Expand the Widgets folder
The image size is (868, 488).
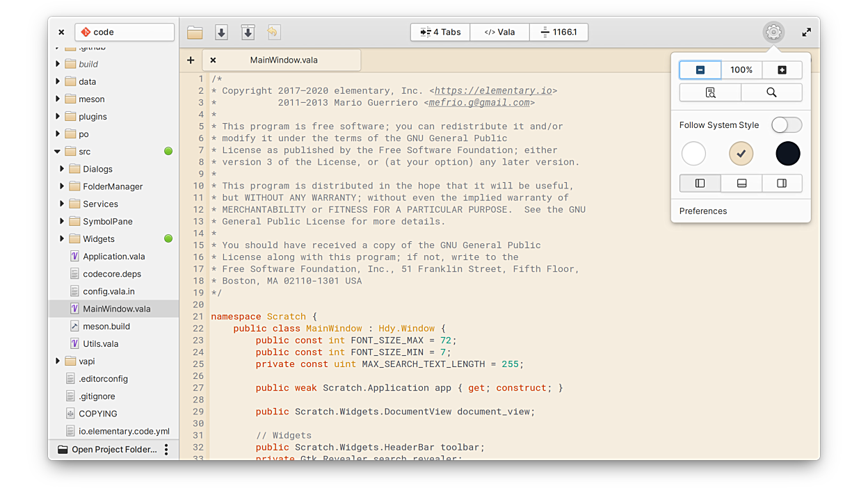pos(63,239)
